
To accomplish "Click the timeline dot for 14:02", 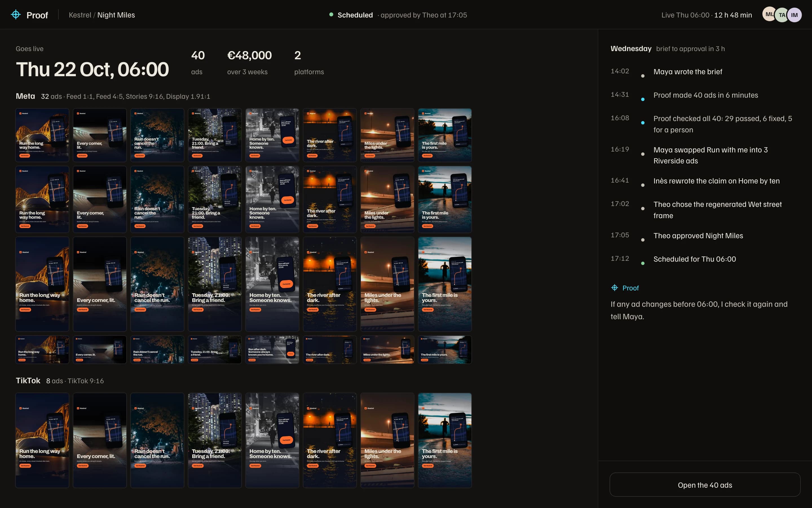I will point(643,76).
